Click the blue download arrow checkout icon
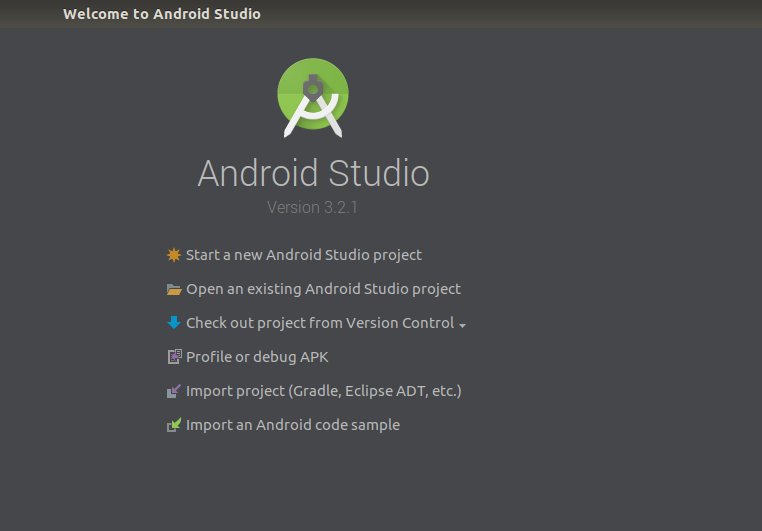Viewport: 762px width, 531px height. pos(173,323)
